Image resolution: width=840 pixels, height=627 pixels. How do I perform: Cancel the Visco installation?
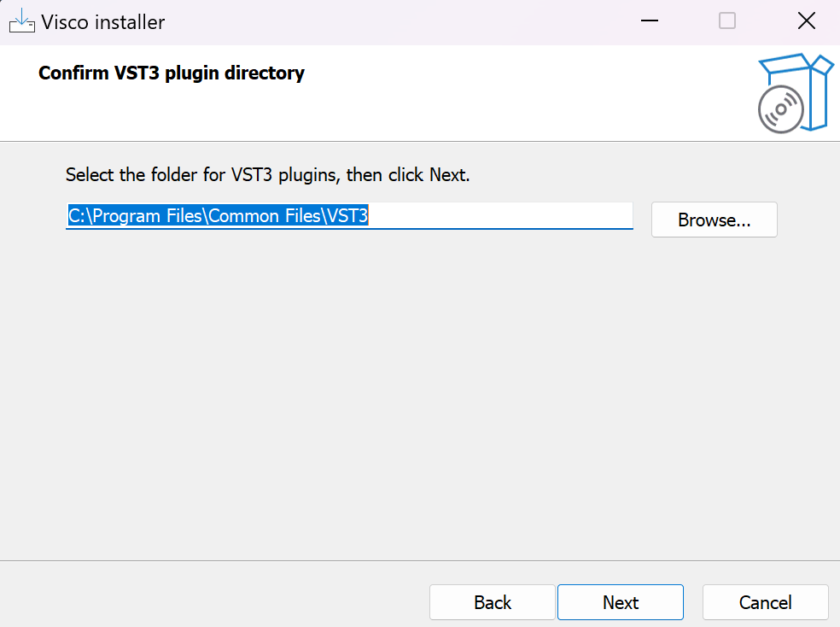point(765,602)
